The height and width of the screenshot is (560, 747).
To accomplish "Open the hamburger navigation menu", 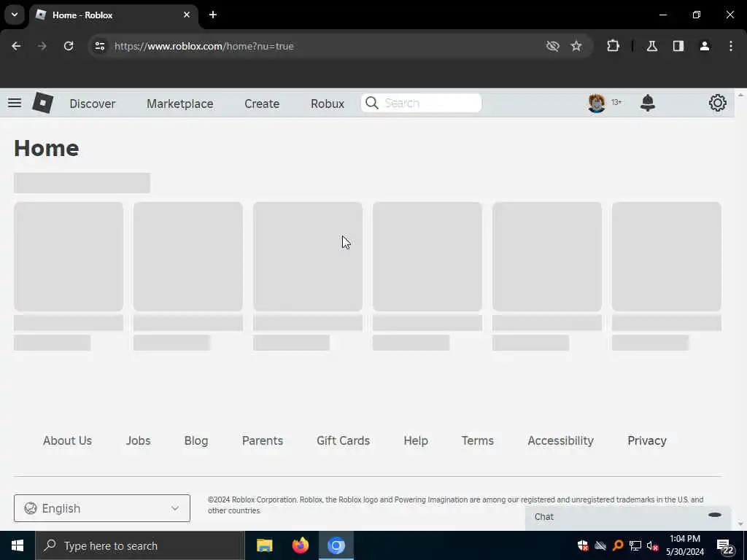I will tap(15, 103).
